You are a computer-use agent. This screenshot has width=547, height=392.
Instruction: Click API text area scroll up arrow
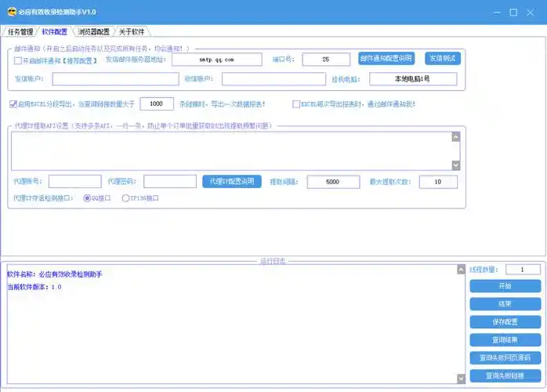click(x=455, y=137)
